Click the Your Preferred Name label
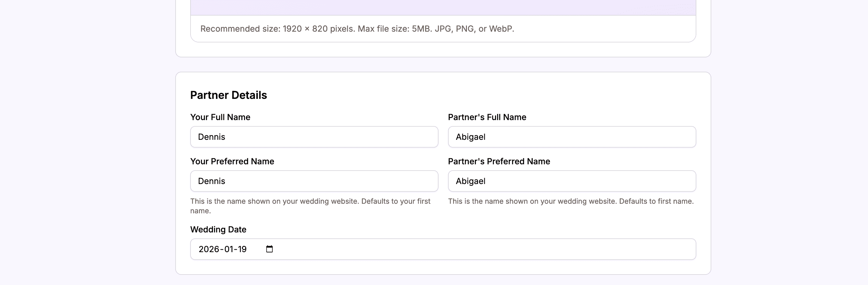 coord(232,161)
